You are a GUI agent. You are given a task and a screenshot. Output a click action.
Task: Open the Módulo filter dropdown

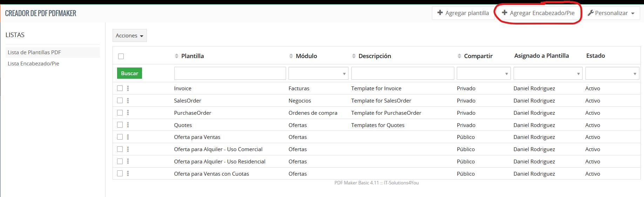tap(318, 73)
